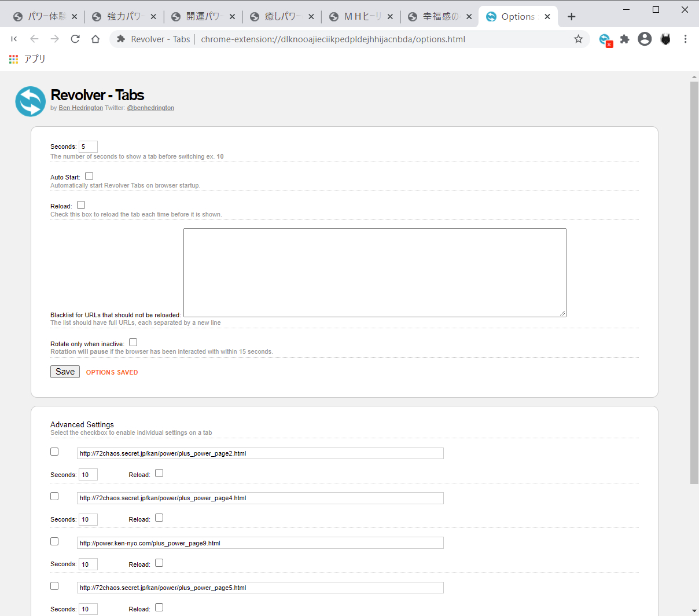Open the @benhedrington Twitter link
This screenshot has width=699, height=616.
pyautogui.click(x=150, y=108)
